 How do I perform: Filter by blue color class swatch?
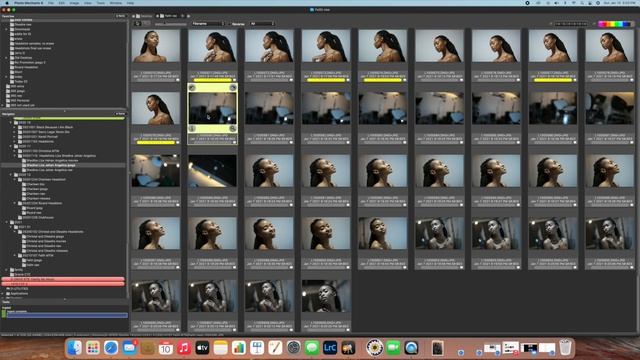(626, 24)
